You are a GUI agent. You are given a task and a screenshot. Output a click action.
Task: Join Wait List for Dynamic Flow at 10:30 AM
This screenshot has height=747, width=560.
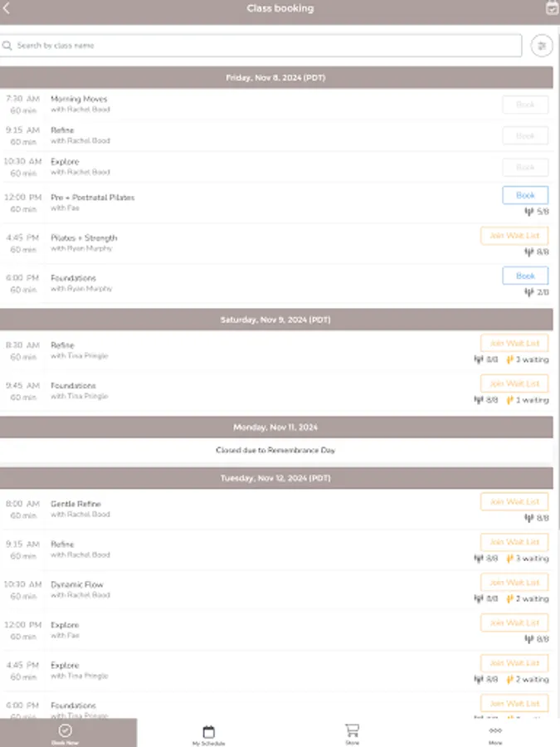pyautogui.click(x=514, y=582)
